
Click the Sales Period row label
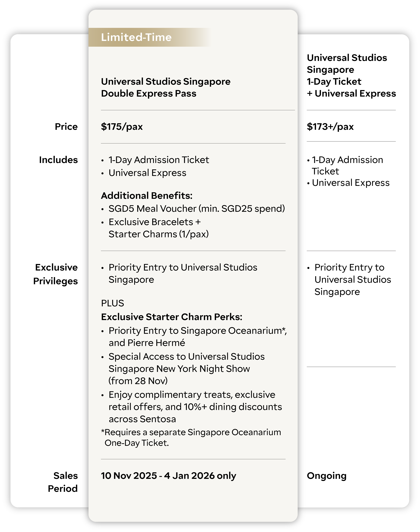point(63,482)
